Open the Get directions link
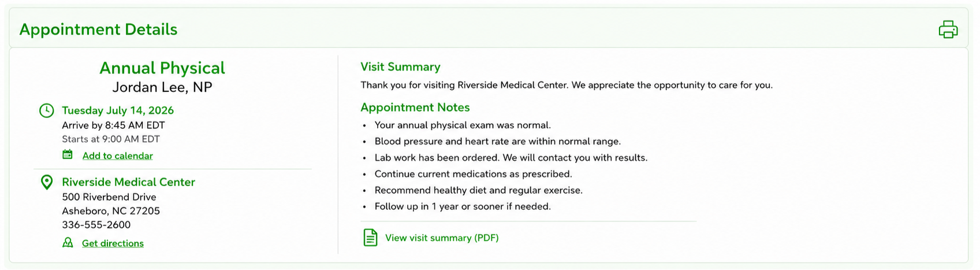 [x=113, y=243]
